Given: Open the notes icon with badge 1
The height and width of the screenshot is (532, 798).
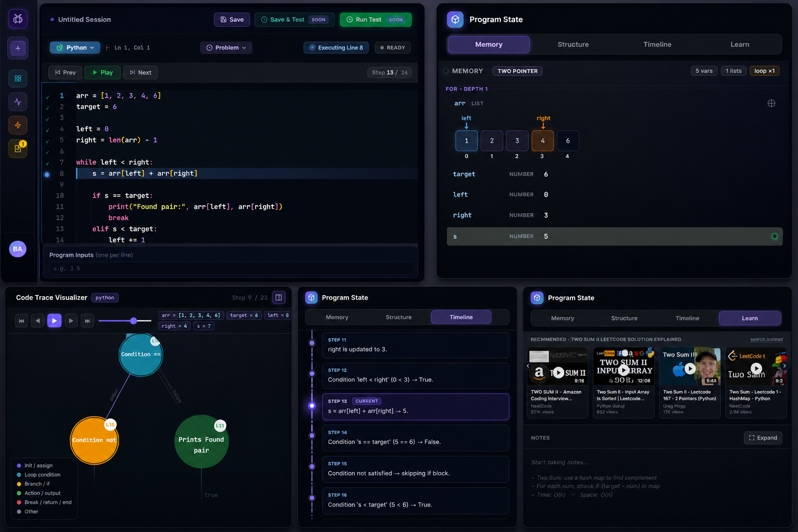Looking at the screenshot, I should pyautogui.click(x=18, y=149).
